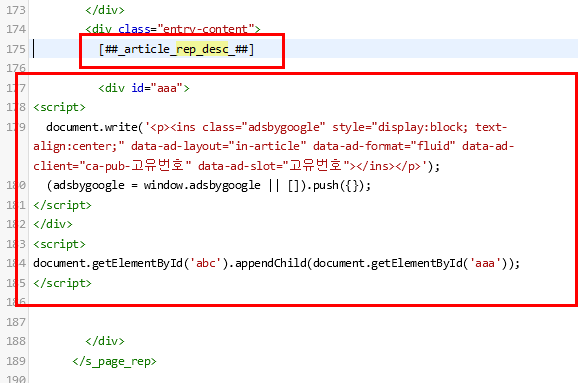The image size is (578, 383).
Task: Click the opening script tag on line 178
Action: (59, 107)
